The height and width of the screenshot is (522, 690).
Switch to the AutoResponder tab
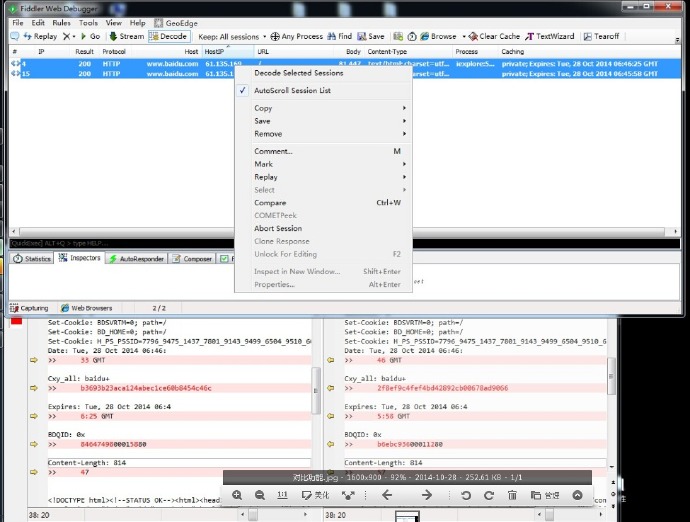coord(137,259)
